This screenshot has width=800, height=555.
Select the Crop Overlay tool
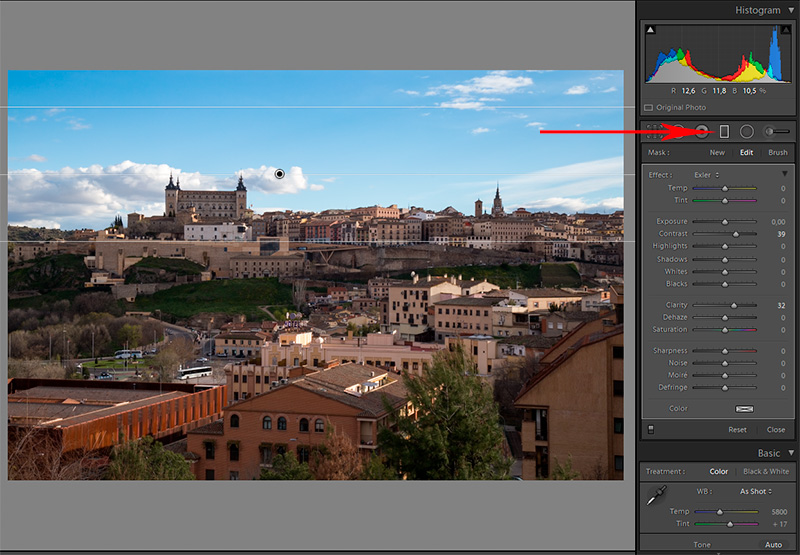[654, 131]
